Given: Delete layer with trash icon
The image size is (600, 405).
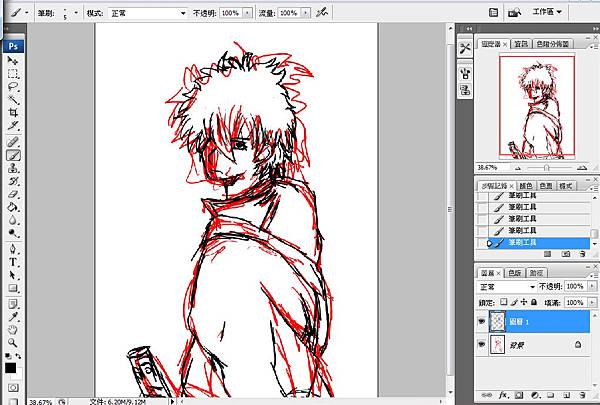Looking at the screenshot, I should [x=582, y=395].
